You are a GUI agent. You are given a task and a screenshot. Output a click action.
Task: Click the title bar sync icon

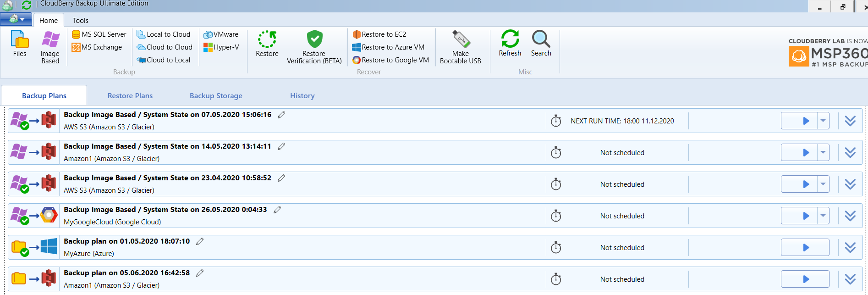pos(27,5)
